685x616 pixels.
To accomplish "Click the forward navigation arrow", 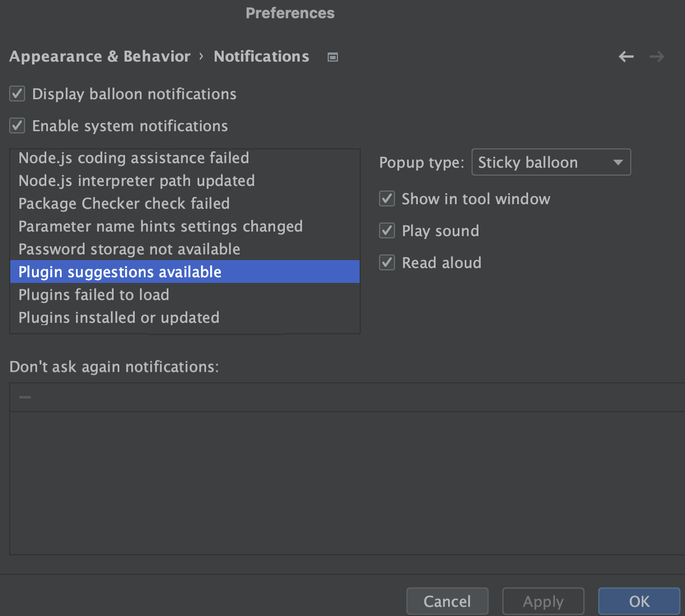I will point(656,56).
